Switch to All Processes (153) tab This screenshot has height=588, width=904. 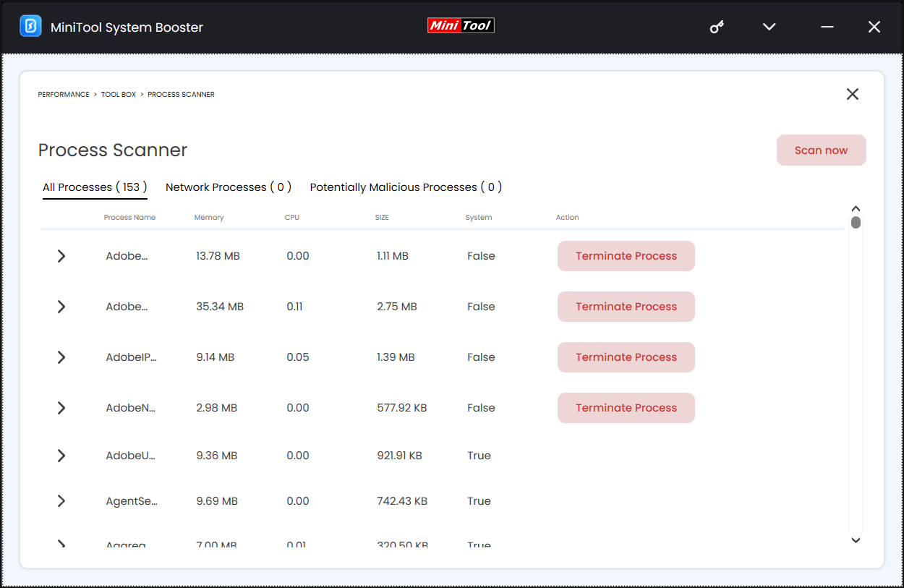[x=95, y=187]
